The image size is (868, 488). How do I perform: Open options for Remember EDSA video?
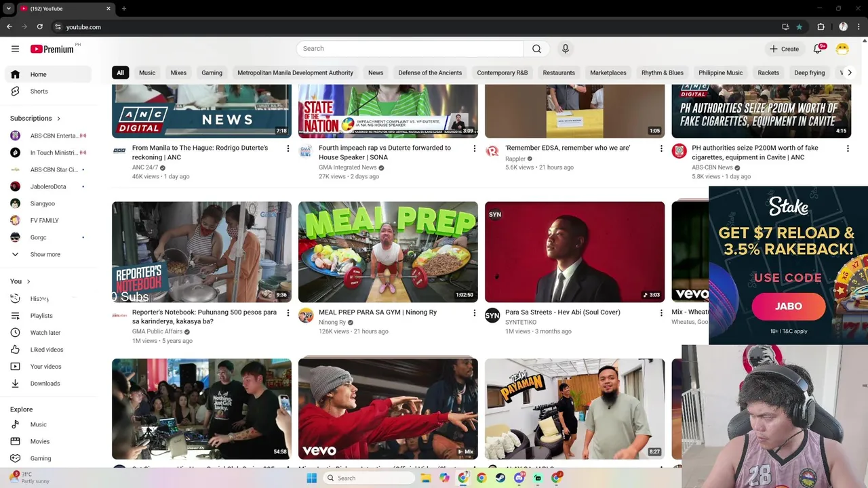pos(661,148)
